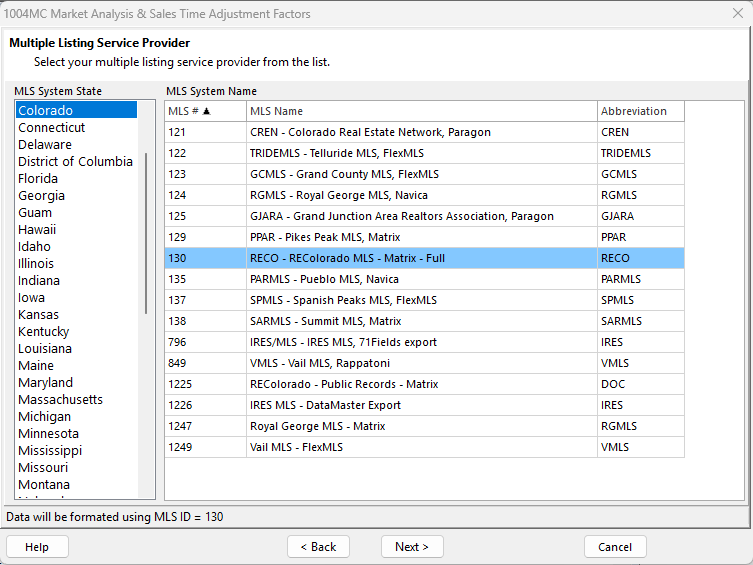This screenshot has height=565, width=753.
Task: Select Missouri in the state list
Action: 76,468
